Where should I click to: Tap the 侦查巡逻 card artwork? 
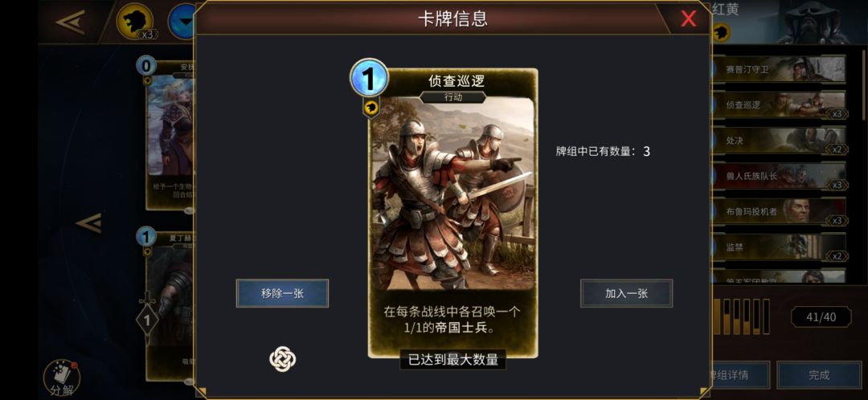(x=452, y=194)
